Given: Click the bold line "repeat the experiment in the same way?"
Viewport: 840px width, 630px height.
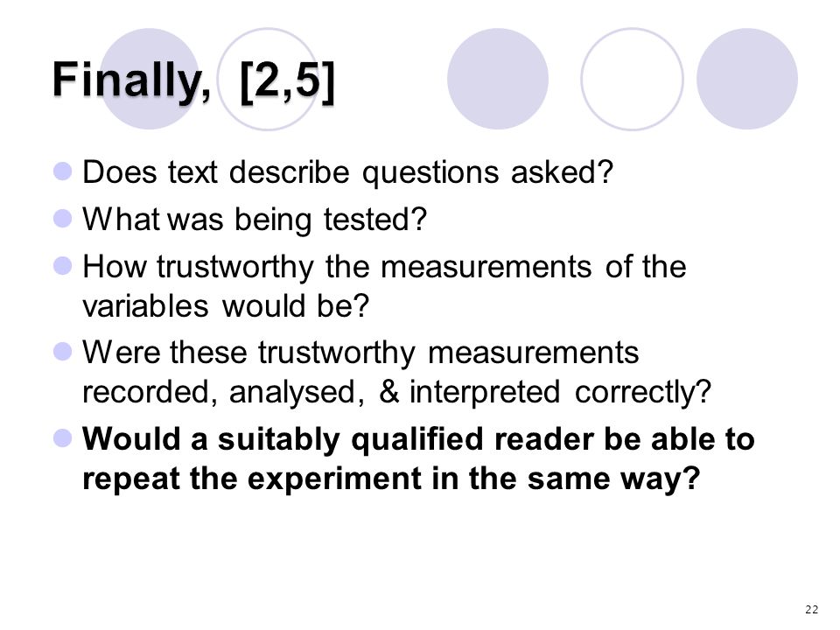Looking at the screenshot, I should pos(391,479).
